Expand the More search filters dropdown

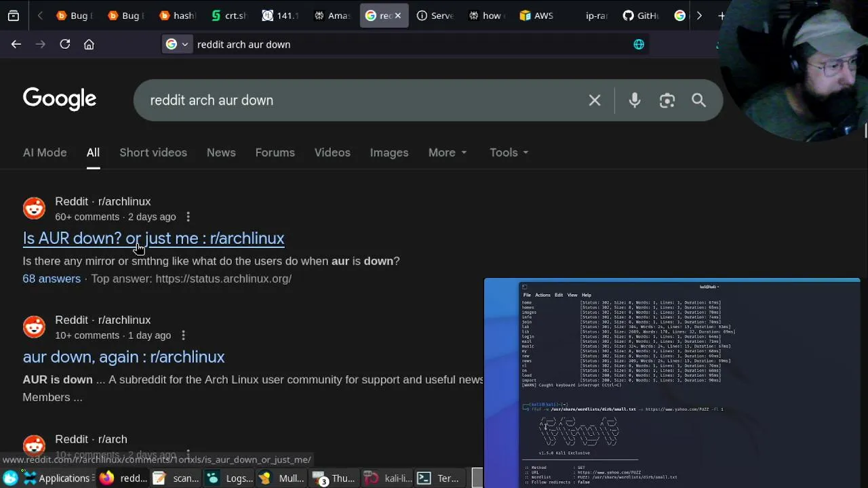coord(448,152)
